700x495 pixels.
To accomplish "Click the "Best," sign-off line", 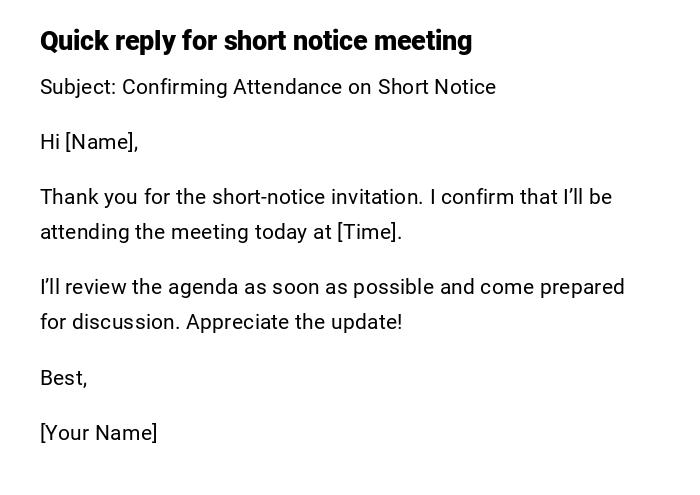I will [63, 378].
